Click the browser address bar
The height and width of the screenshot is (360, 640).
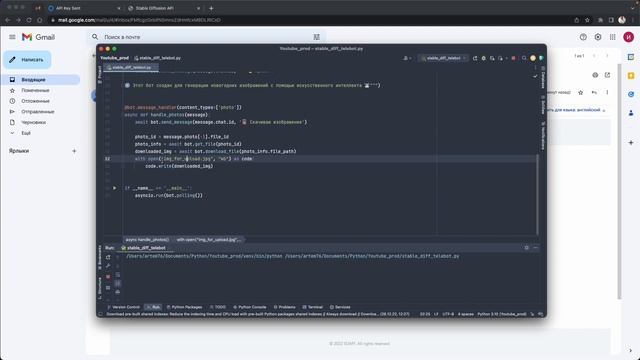point(310,20)
